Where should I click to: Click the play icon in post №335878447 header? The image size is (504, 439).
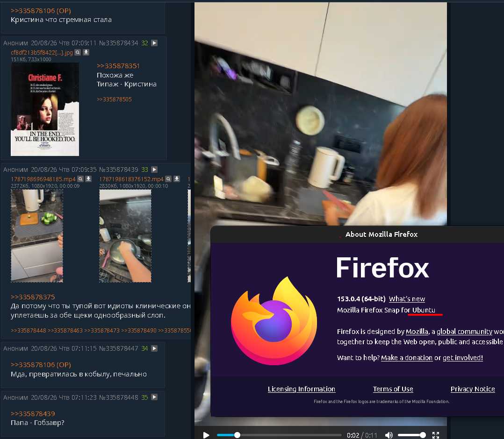point(154,348)
